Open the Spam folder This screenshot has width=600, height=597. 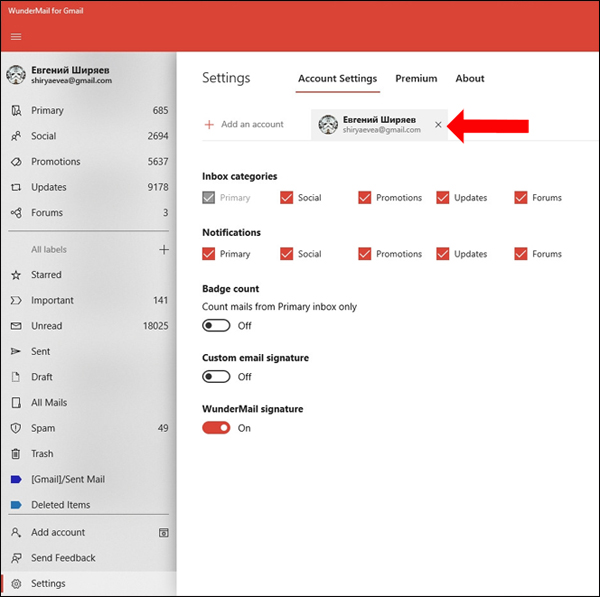88,428
